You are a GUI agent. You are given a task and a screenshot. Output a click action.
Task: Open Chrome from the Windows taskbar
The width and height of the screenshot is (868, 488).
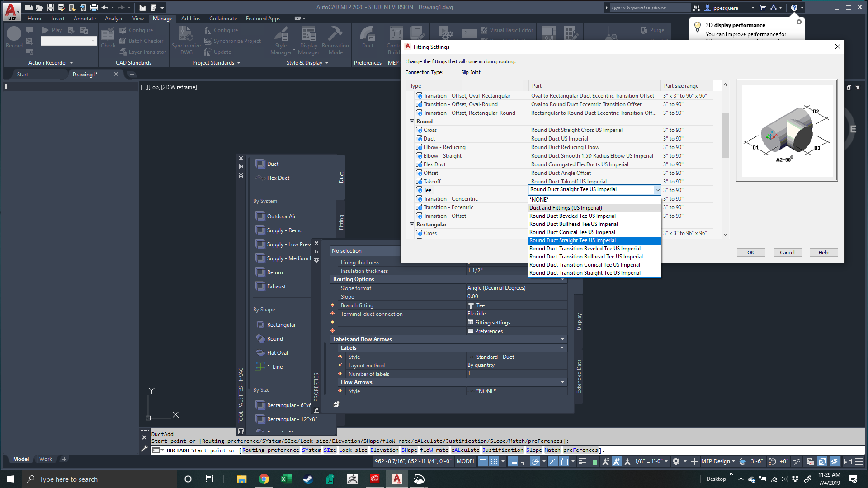pos(264,479)
